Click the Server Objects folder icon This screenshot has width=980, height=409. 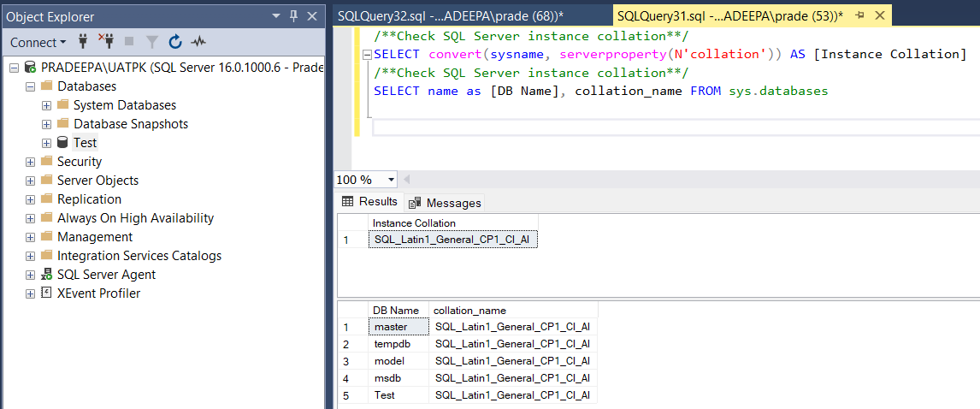pos(46,180)
